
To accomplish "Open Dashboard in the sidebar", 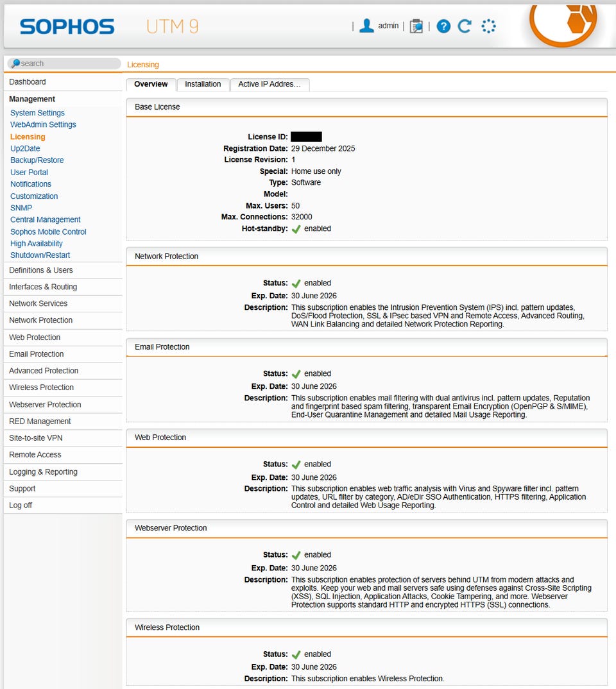I will (63, 81).
